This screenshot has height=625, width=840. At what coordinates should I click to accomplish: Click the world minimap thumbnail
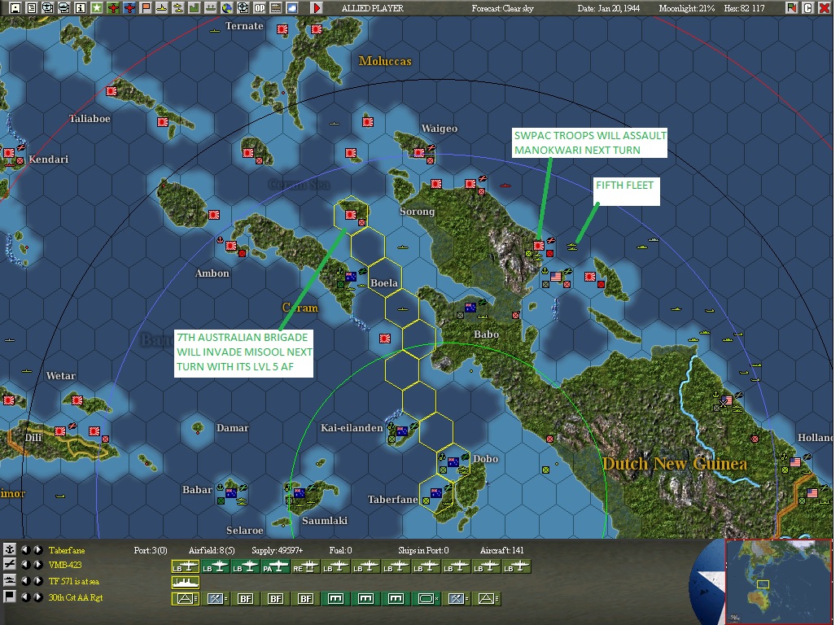click(778, 581)
